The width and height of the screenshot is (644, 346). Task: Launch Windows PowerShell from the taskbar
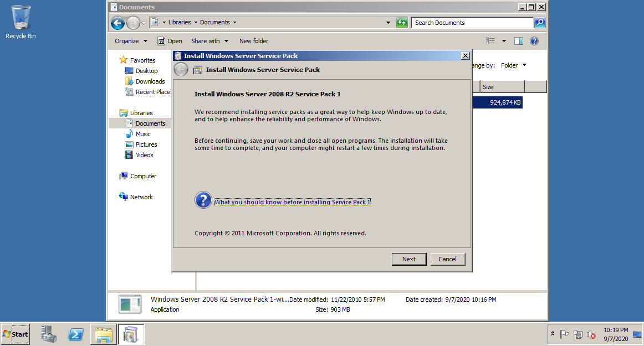[x=76, y=334]
